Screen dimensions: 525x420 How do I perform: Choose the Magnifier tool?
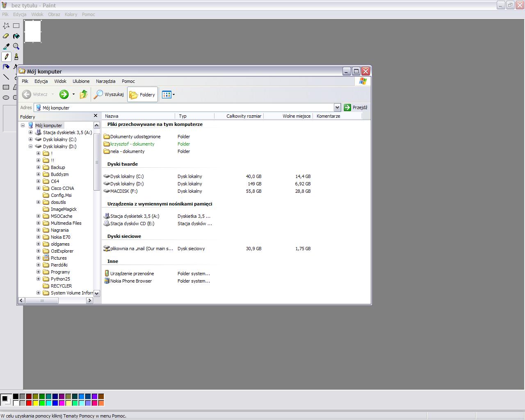click(16, 46)
